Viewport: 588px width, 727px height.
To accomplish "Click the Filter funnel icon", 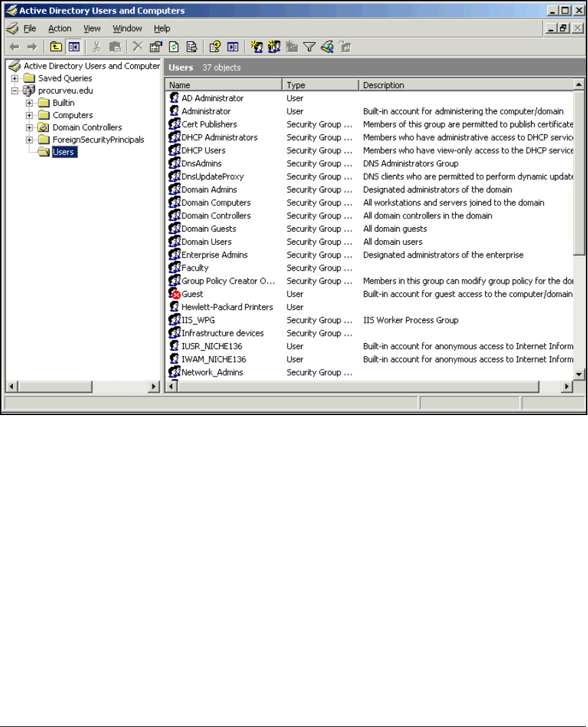I will point(309,47).
